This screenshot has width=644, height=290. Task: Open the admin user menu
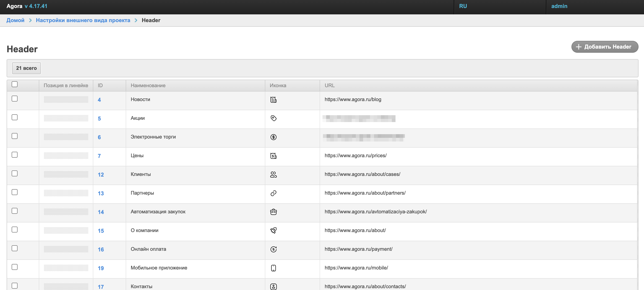[x=559, y=6]
